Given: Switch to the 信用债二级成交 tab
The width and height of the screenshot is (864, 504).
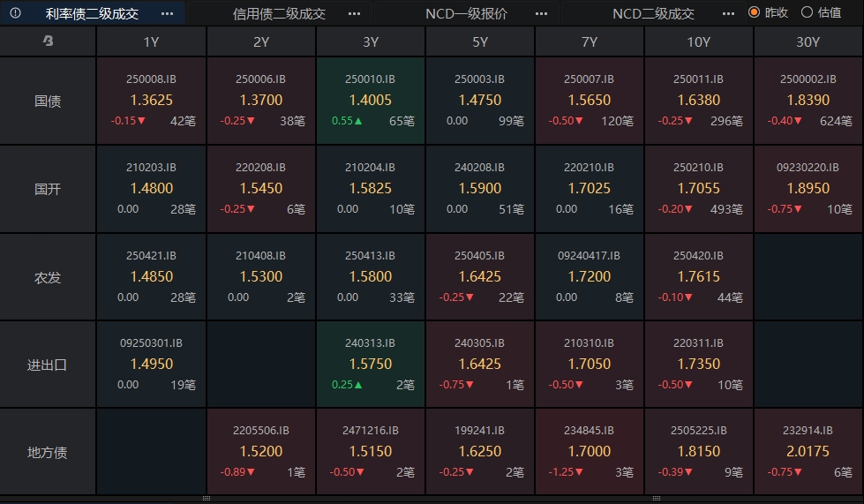Looking at the screenshot, I should pyautogui.click(x=279, y=14).
